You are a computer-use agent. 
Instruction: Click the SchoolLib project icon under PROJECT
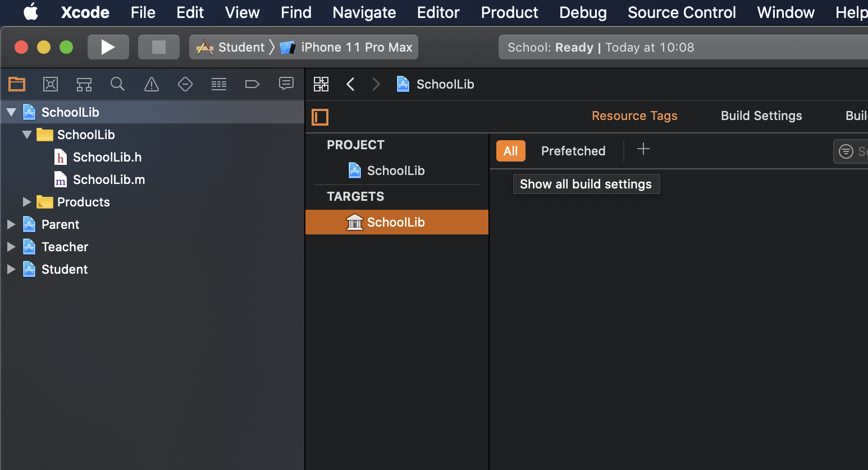pos(355,170)
